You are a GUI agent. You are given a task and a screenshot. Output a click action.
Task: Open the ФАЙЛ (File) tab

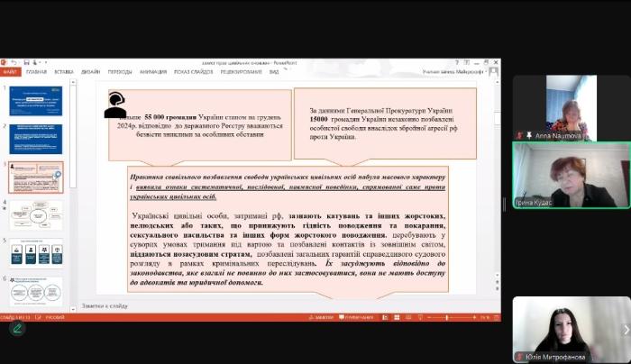click(x=10, y=71)
